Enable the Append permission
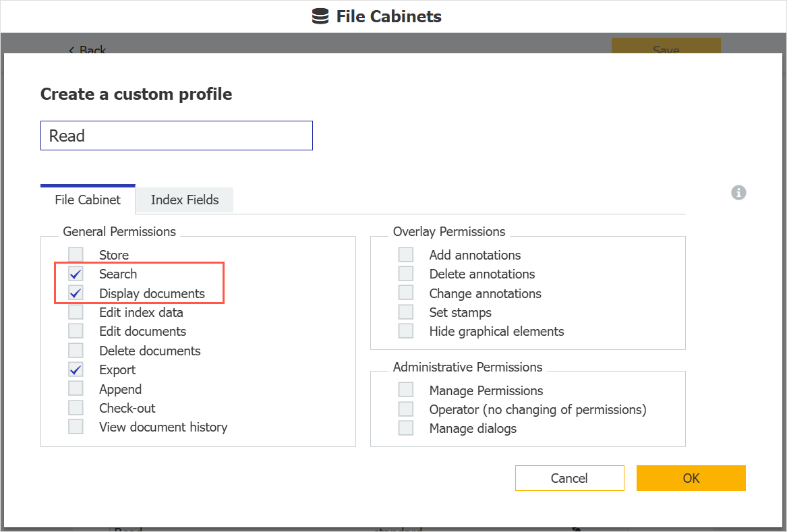The image size is (787, 532). click(75, 388)
